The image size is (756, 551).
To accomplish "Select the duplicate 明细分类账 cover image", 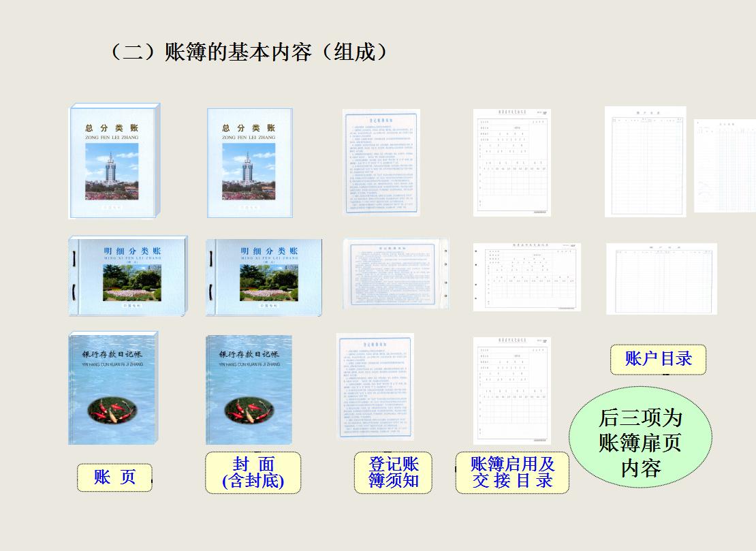I will (264, 275).
